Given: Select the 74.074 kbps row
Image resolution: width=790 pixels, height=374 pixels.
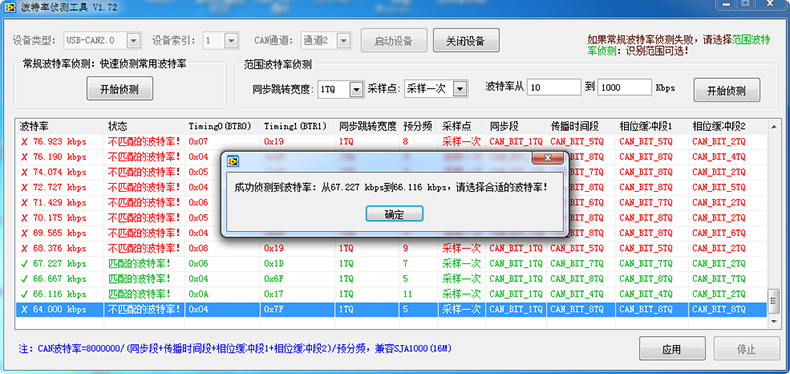Looking at the screenshot, I should tap(391, 172).
